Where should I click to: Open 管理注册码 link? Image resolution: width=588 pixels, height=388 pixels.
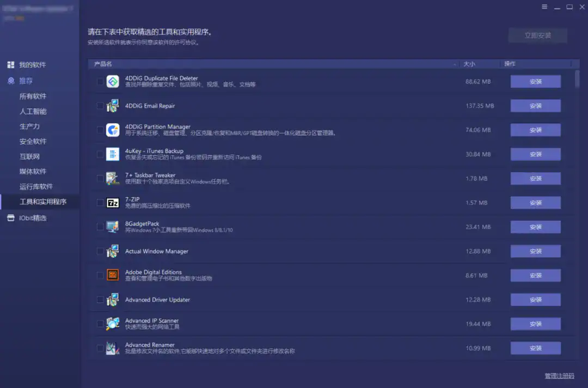(559, 375)
